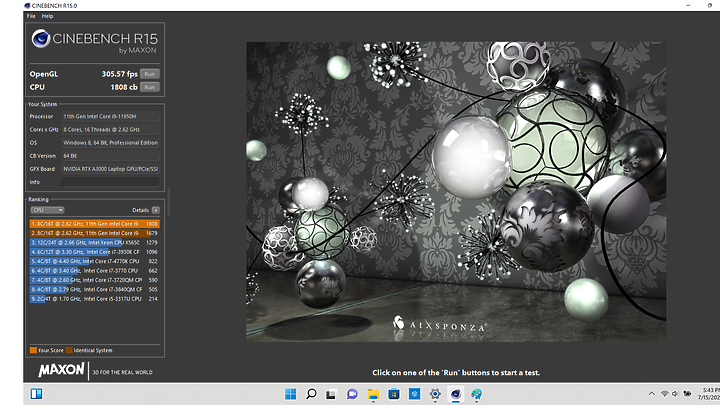Open File Explorer from the taskbar

point(373,394)
